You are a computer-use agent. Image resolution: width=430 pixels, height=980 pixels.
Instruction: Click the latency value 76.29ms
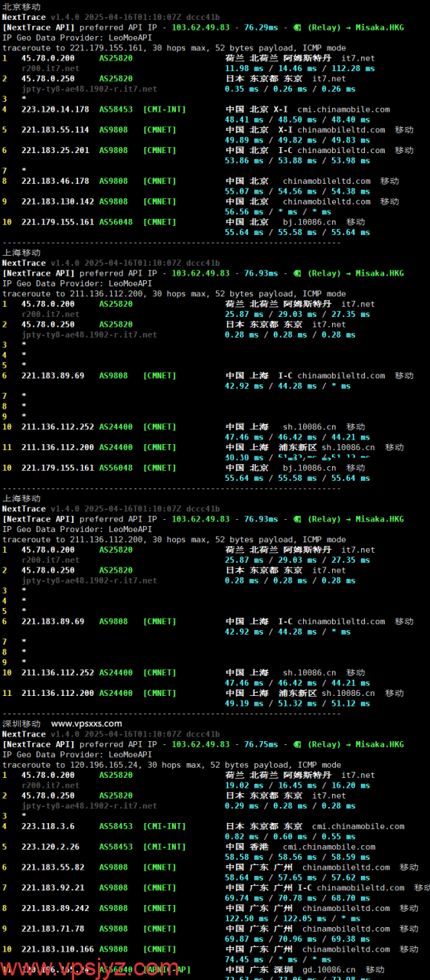tap(260, 27)
